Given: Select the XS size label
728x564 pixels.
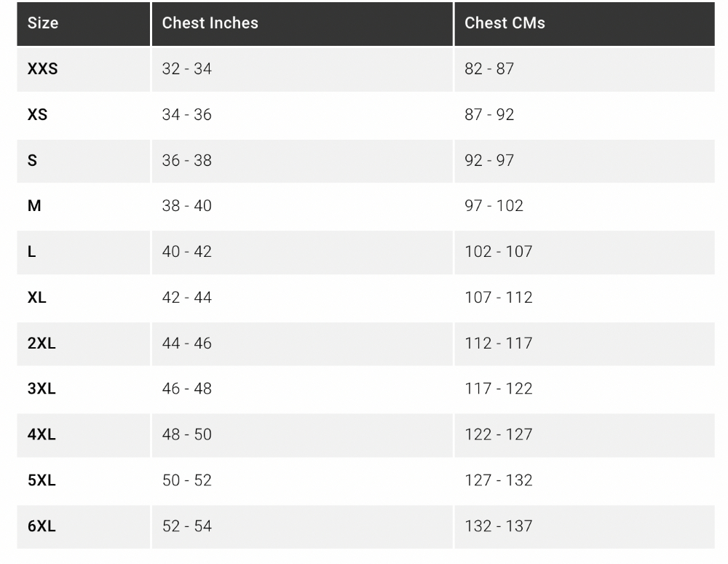Looking at the screenshot, I should 37,115.
